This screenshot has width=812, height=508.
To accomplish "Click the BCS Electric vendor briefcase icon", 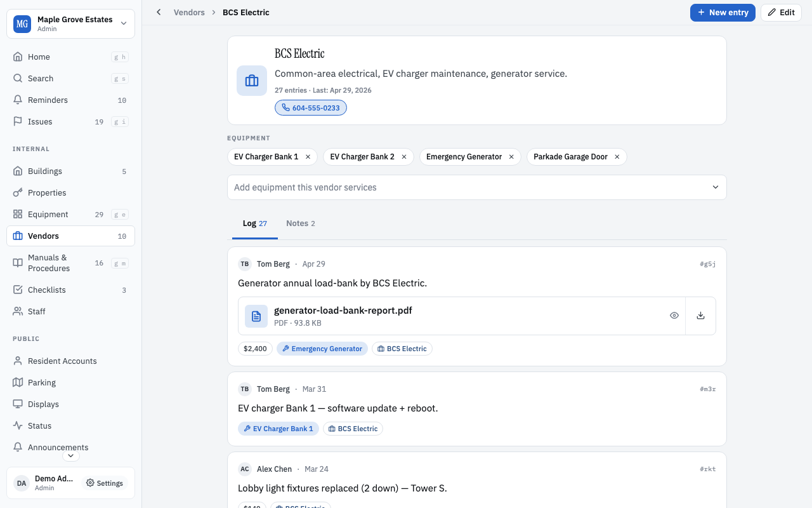I will pos(252,81).
